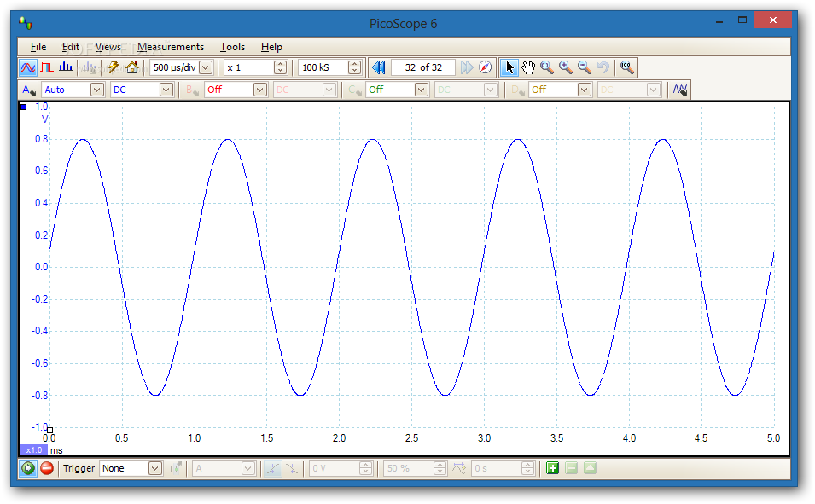Open the timebase 500 µs/div dropdown
Screen dimensions: 815x504
[206, 67]
